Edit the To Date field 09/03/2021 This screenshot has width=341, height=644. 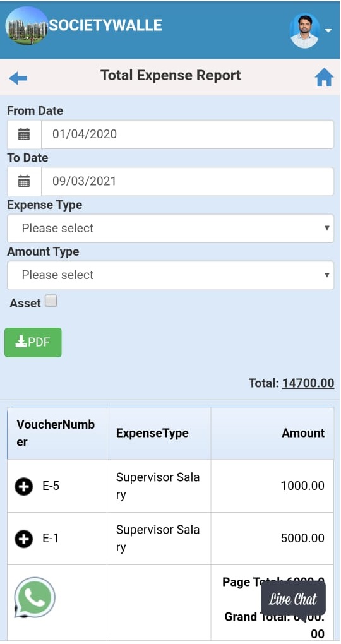pos(188,181)
